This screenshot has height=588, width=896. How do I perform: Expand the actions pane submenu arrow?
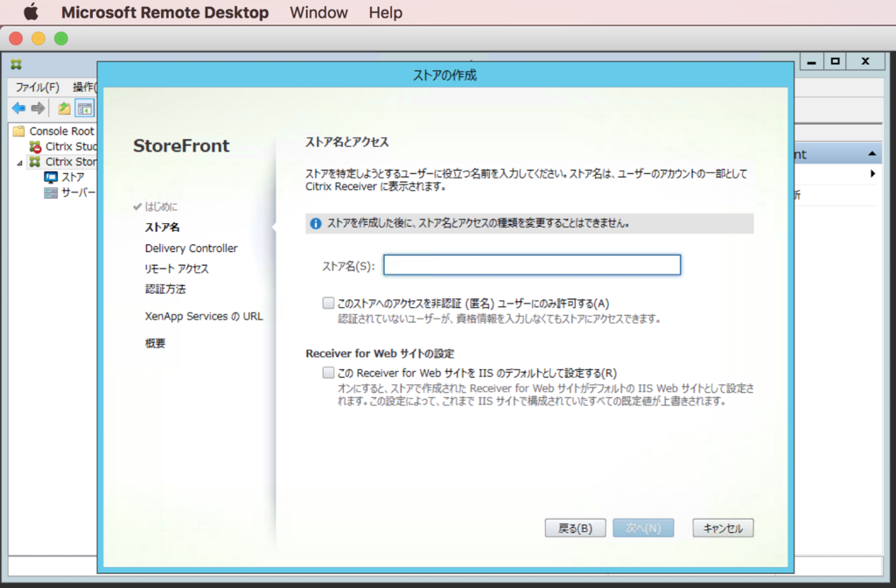[x=872, y=174]
